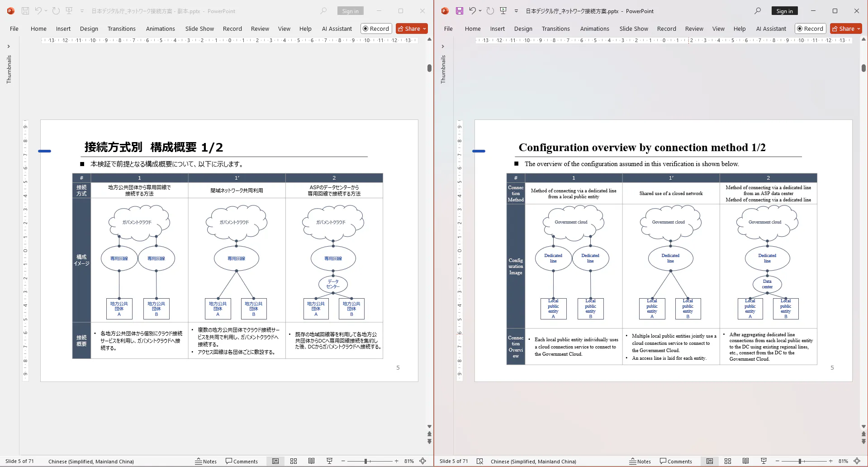Zoom out minus button in right window
Image resolution: width=868 pixels, height=467 pixels.
pos(778,461)
